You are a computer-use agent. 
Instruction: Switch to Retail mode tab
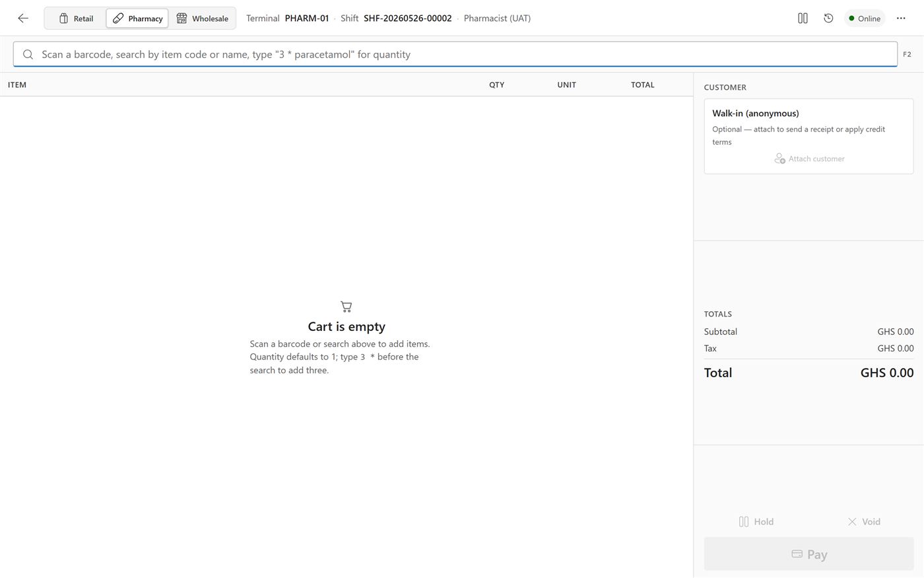(x=76, y=18)
